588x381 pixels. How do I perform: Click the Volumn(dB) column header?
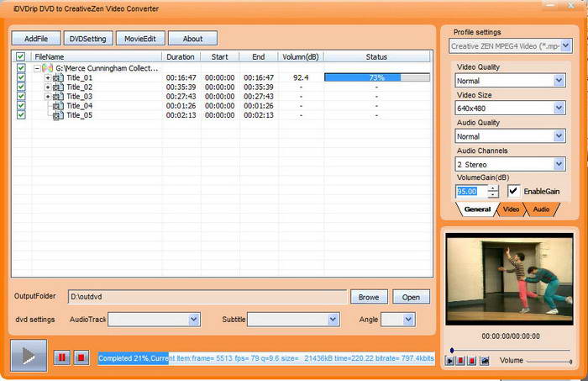click(x=301, y=56)
